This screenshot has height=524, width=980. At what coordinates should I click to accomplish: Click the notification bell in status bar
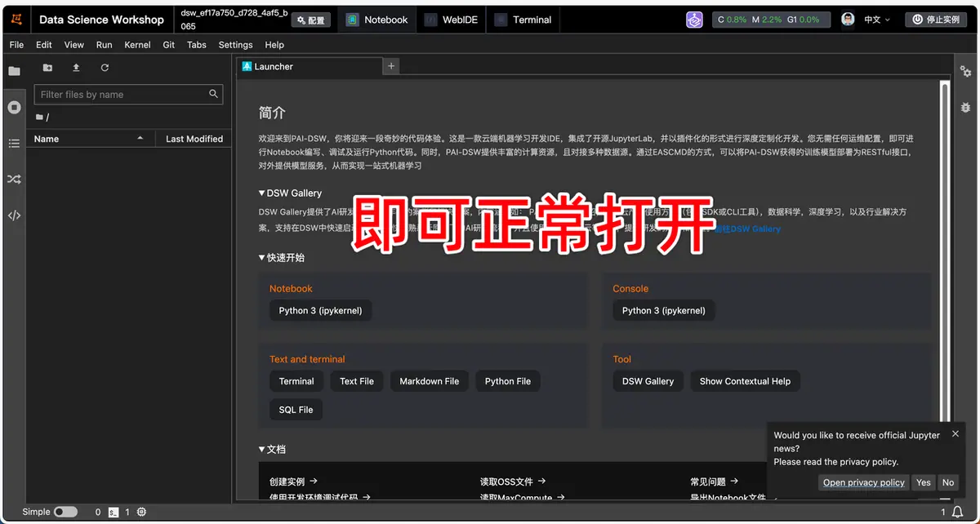coord(956,512)
